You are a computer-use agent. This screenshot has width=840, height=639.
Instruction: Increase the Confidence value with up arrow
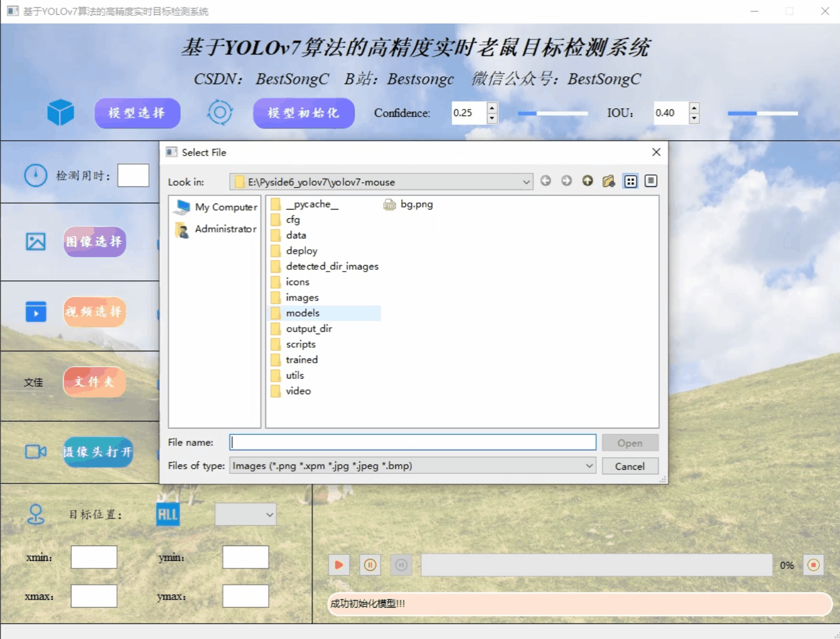pyautogui.click(x=492, y=107)
